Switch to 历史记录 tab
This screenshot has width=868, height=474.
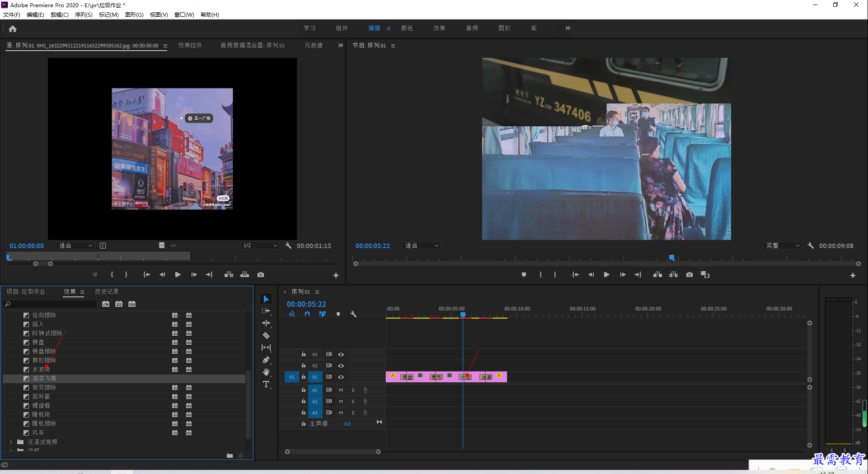(x=107, y=291)
